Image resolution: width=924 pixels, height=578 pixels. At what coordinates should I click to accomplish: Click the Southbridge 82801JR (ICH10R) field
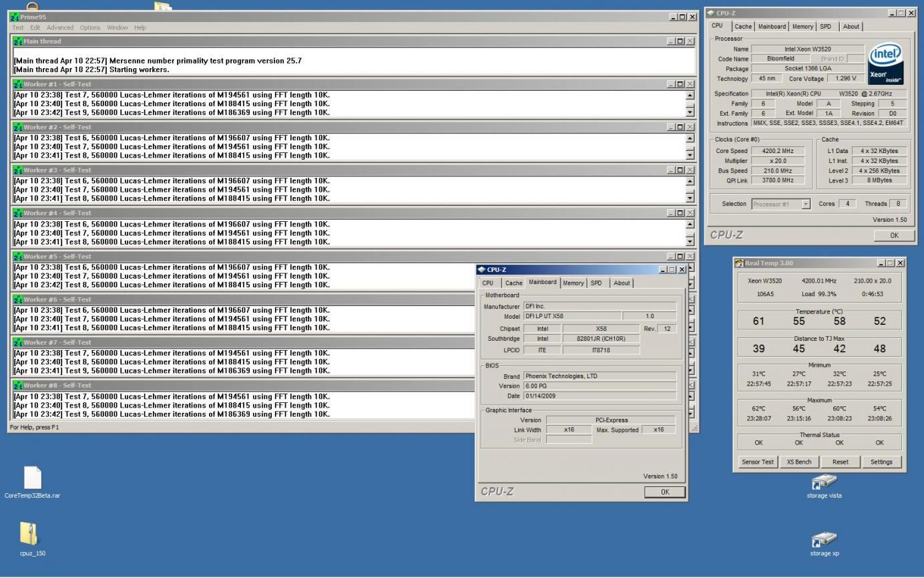pos(601,339)
